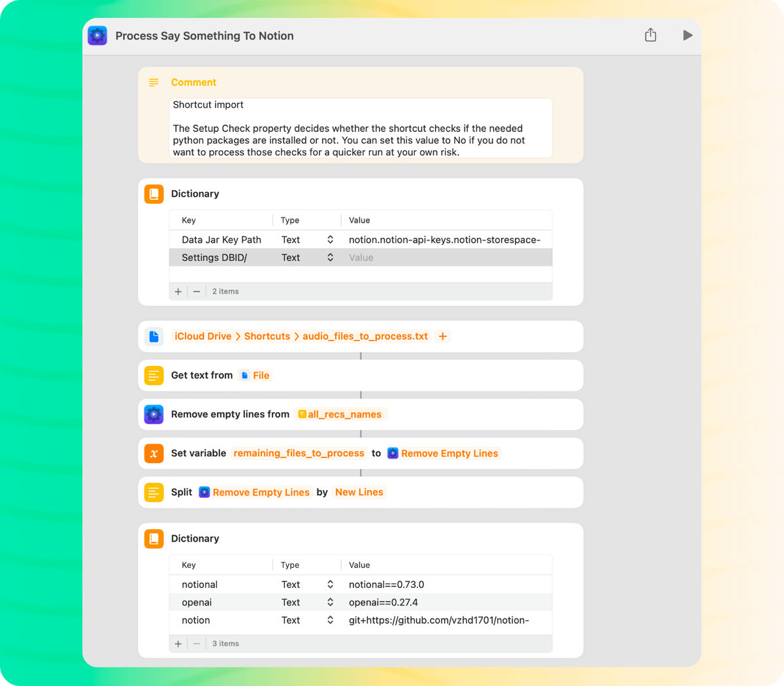Screen dimensions: 784x686
Task: Click the Split action yellow icon
Action: (154, 493)
